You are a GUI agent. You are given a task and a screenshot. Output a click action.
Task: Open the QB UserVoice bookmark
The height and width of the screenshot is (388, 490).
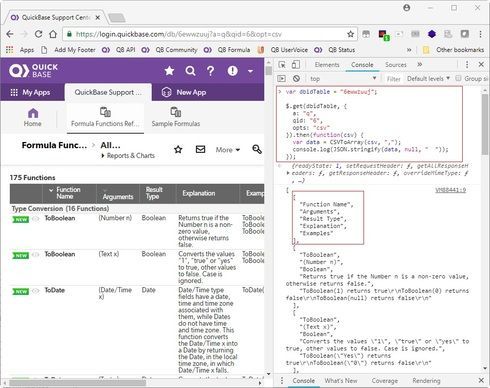point(283,50)
